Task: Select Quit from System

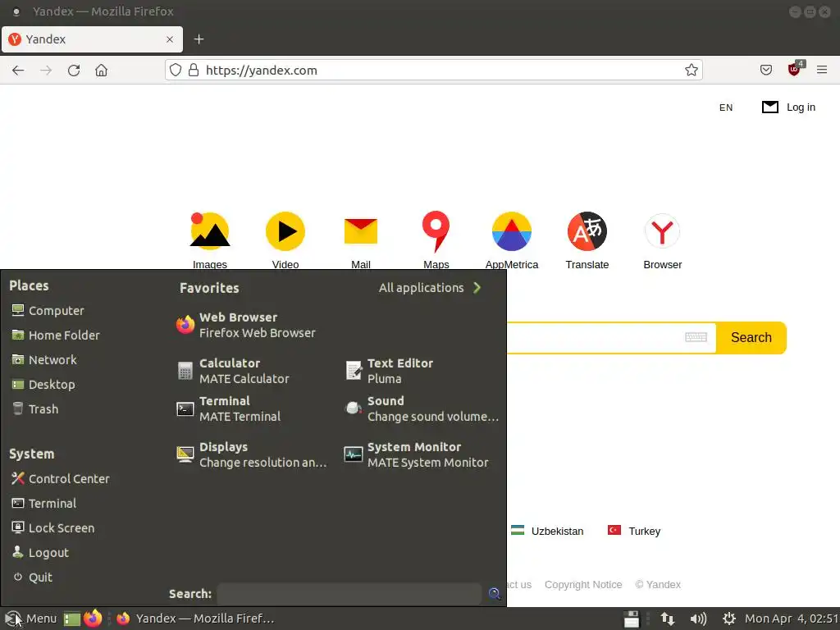Action: point(33,577)
